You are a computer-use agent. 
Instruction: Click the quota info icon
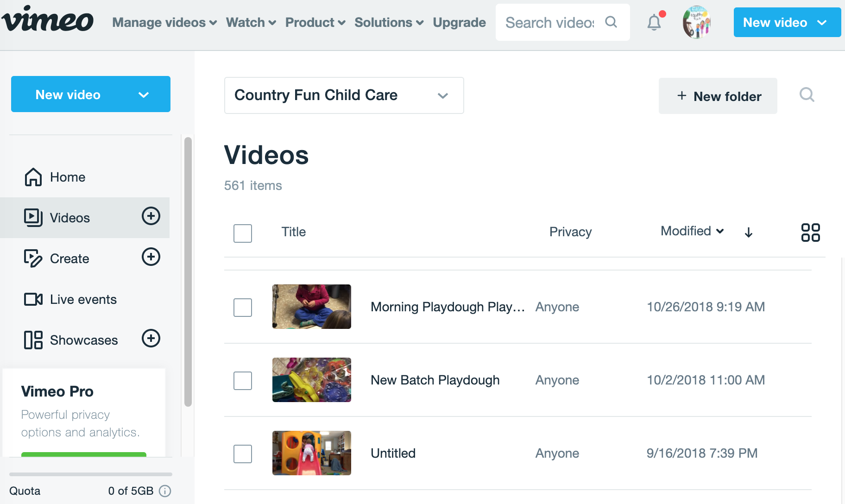(165, 491)
